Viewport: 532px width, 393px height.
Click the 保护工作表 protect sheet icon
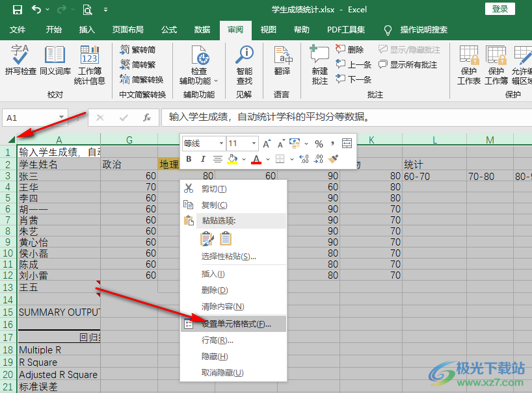click(x=468, y=65)
